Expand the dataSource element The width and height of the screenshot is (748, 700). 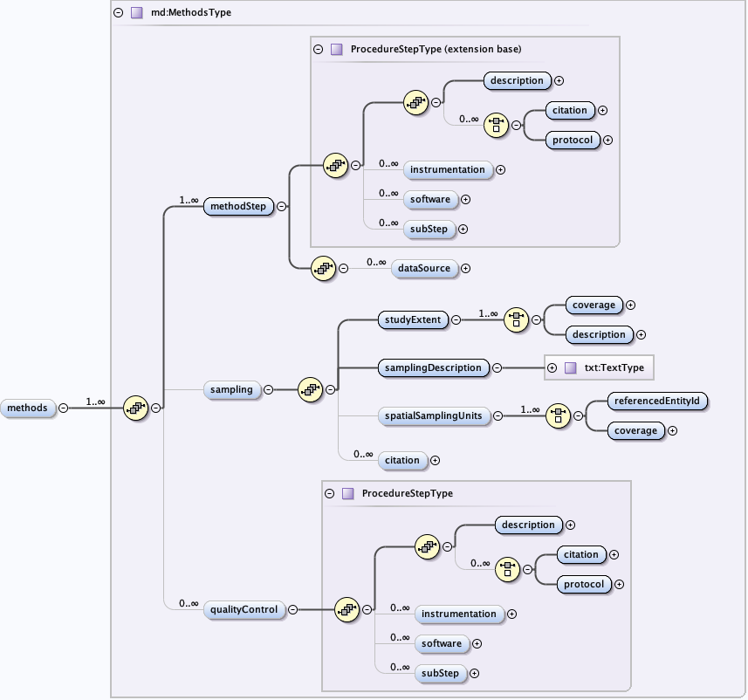pyautogui.click(x=465, y=269)
